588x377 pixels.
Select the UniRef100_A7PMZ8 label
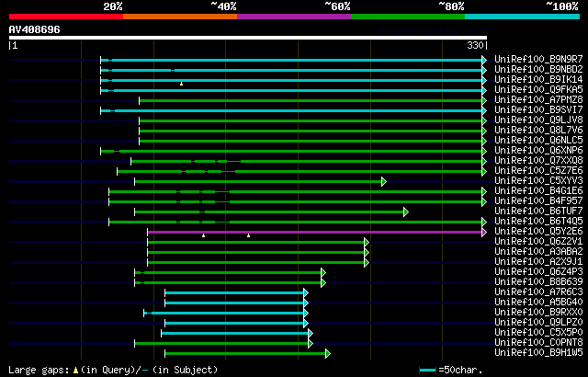[538, 100]
